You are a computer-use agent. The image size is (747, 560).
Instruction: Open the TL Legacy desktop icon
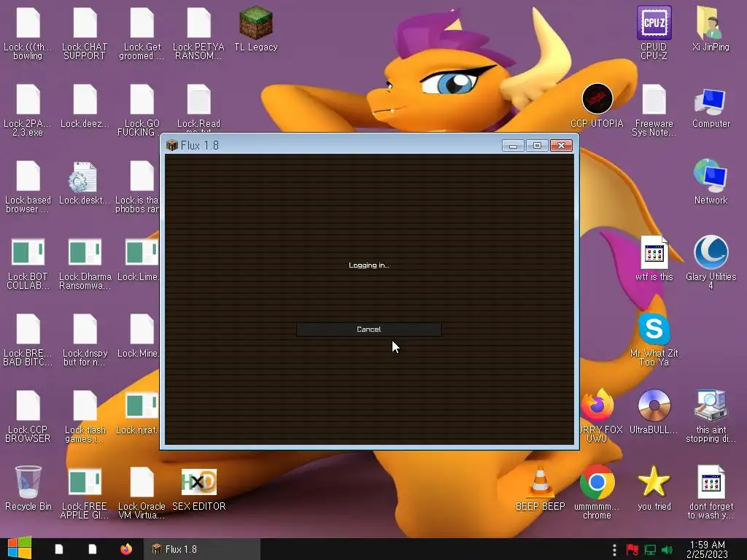tap(256, 28)
